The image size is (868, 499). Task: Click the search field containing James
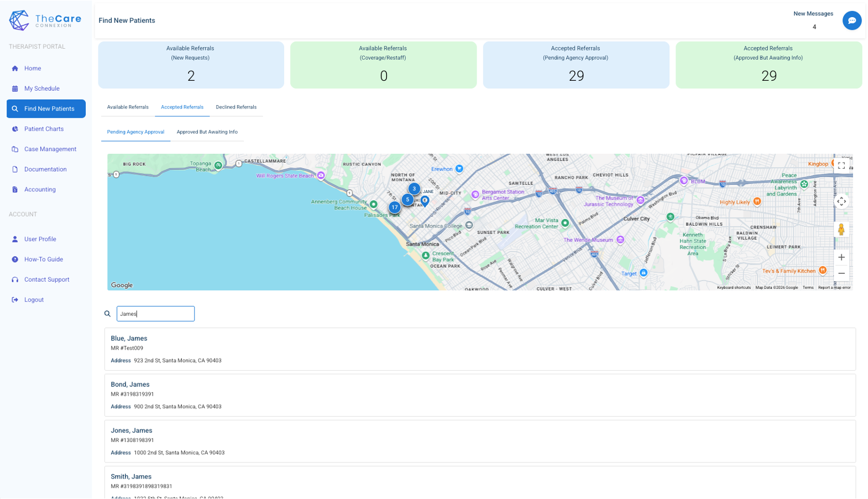click(x=155, y=314)
